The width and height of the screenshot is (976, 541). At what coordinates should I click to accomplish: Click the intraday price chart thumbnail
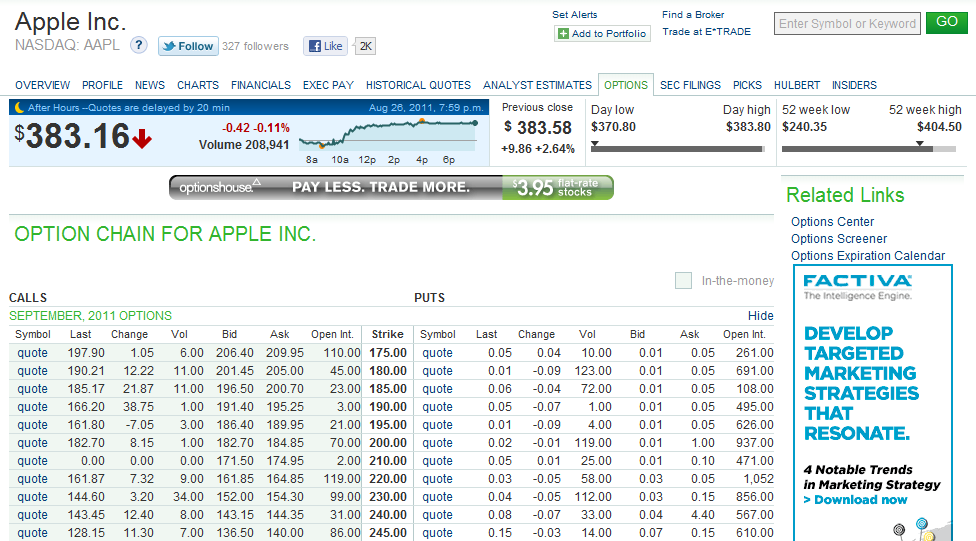(388, 134)
